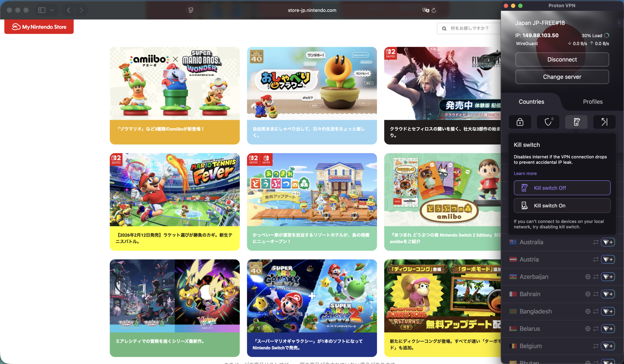Select Belgium in the country list

click(x=531, y=346)
